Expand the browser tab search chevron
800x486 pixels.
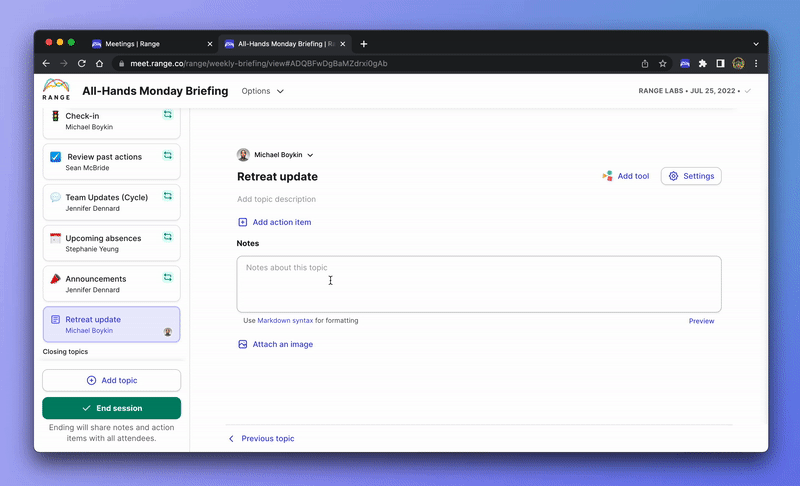756,44
